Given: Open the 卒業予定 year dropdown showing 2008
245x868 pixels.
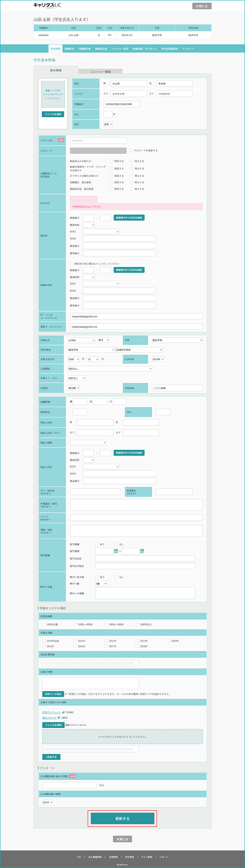Looking at the screenshot, I should coord(73,359).
